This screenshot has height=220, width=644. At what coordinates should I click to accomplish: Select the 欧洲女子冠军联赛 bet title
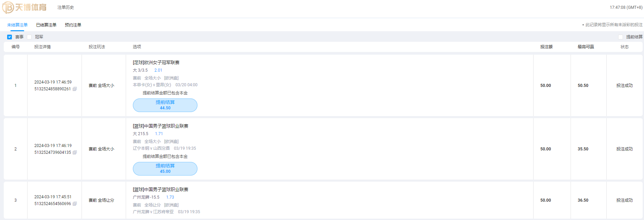coord(156,62)
